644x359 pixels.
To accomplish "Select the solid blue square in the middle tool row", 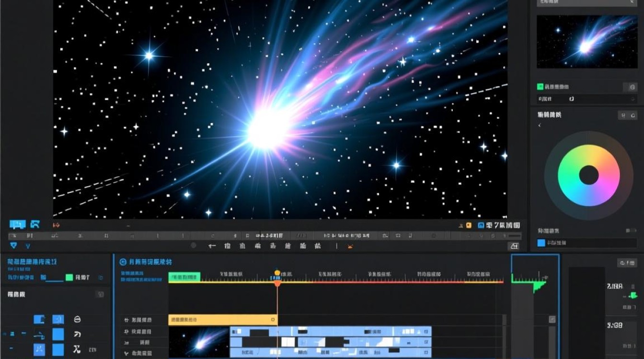I will 58,334.
